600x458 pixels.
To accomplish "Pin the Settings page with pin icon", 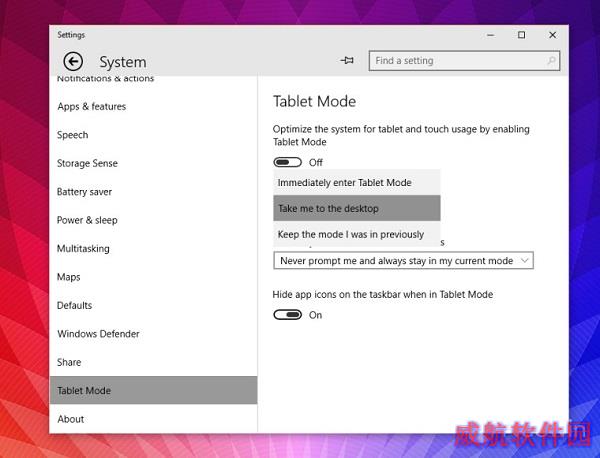I will tap(347, 60).
